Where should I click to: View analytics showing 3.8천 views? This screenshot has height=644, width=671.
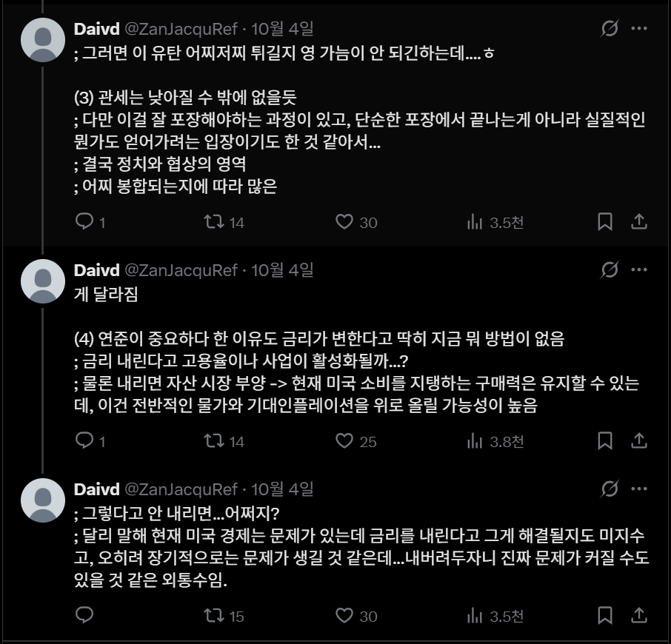(475, 441)
